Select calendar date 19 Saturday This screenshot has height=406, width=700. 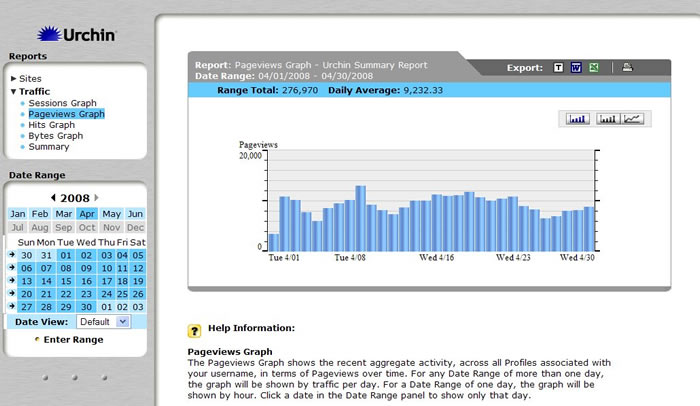138,281
